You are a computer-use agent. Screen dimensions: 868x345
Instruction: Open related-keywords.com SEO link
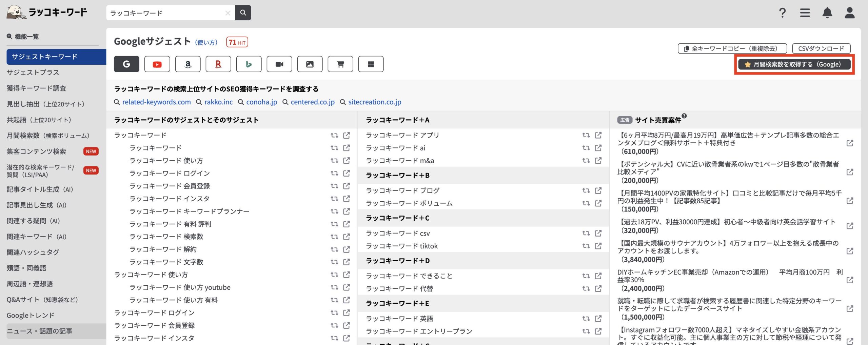(x=156, y=102)
